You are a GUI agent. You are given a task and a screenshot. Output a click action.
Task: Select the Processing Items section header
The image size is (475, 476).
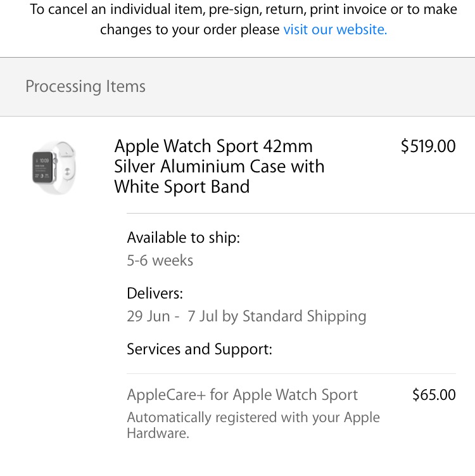click(85, 87)
